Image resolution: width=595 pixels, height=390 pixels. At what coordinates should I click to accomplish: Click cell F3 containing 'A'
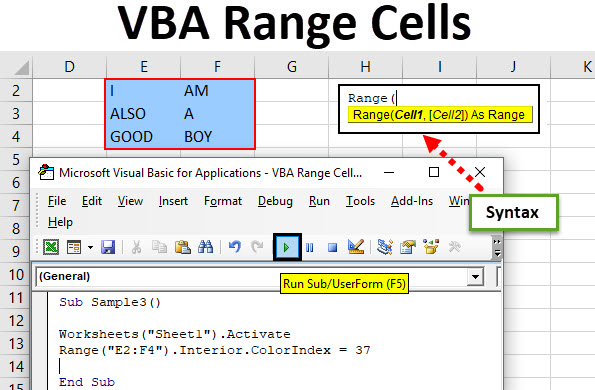pyautogui.click(x=217, y=113)
